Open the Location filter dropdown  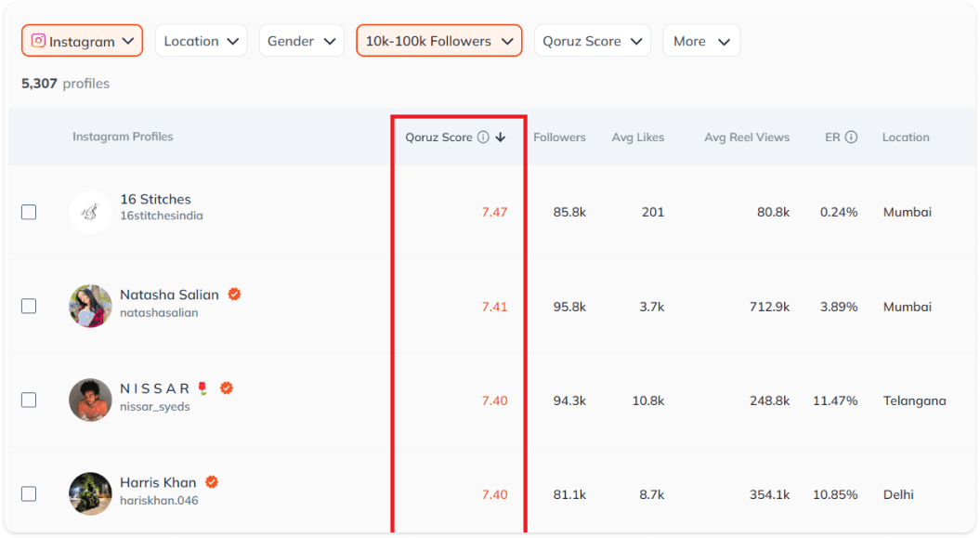click(201, 41)
